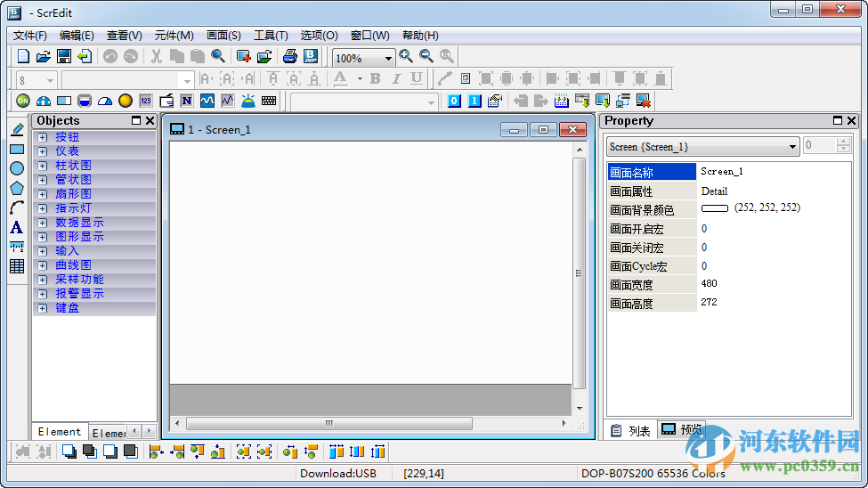
Task: Maximize the Screen_1 child window
Action: (x=543, y=130)
